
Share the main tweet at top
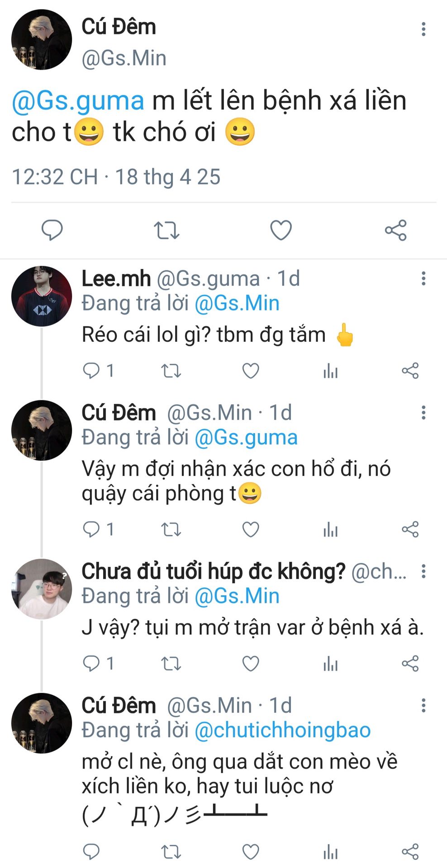click(x=396, y=230)
